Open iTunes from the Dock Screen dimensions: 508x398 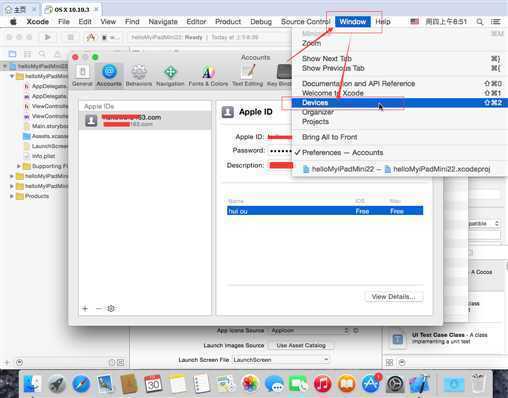tap(322, 384)
